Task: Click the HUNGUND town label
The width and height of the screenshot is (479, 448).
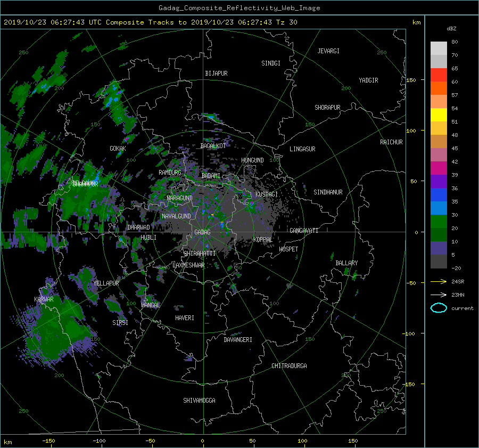Action: pos(252,160)
